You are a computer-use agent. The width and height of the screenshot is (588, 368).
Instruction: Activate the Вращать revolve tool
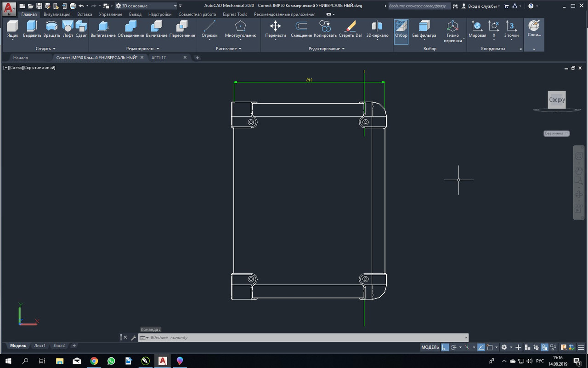52,29
